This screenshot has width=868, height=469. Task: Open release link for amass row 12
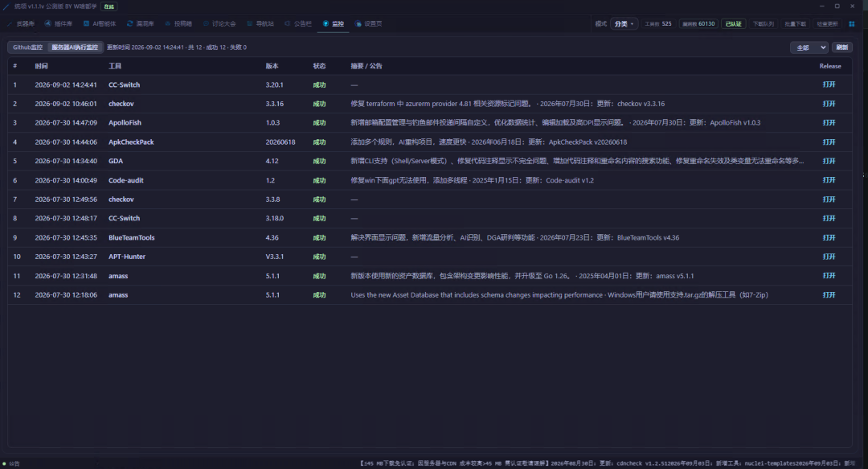click(829, 295)
